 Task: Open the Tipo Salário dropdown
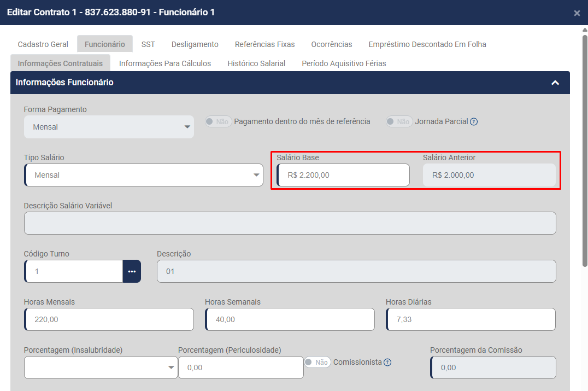pyautogui.click(x=144, y=175)
